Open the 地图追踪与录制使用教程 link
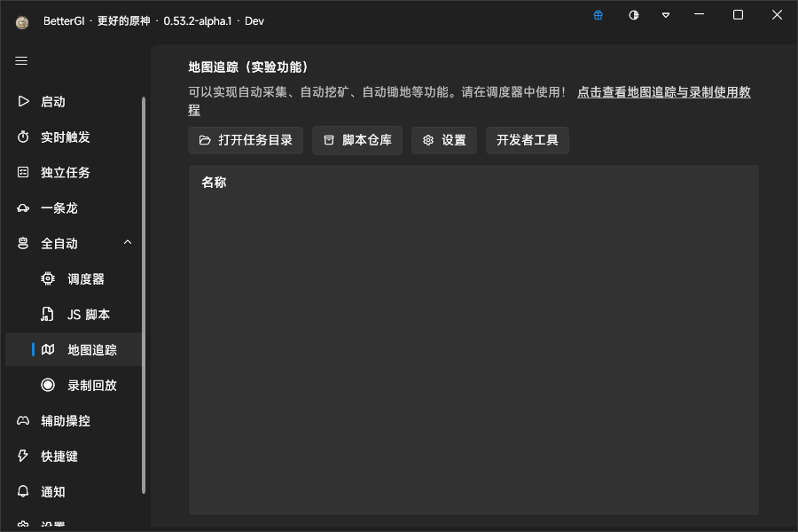 tap(663, 92)
